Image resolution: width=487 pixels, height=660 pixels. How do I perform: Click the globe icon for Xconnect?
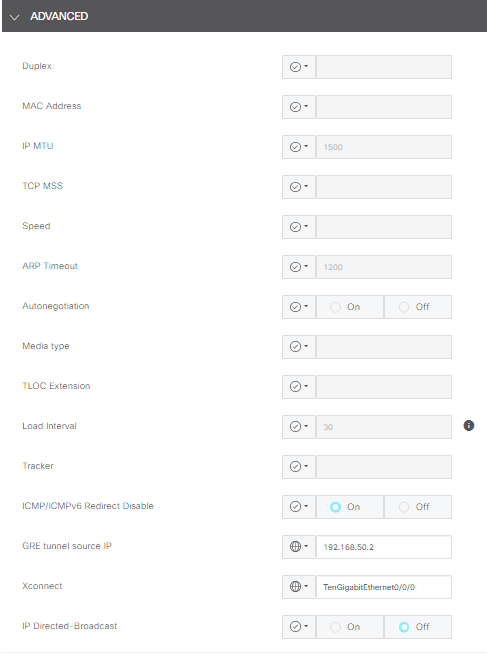point(295,586)
